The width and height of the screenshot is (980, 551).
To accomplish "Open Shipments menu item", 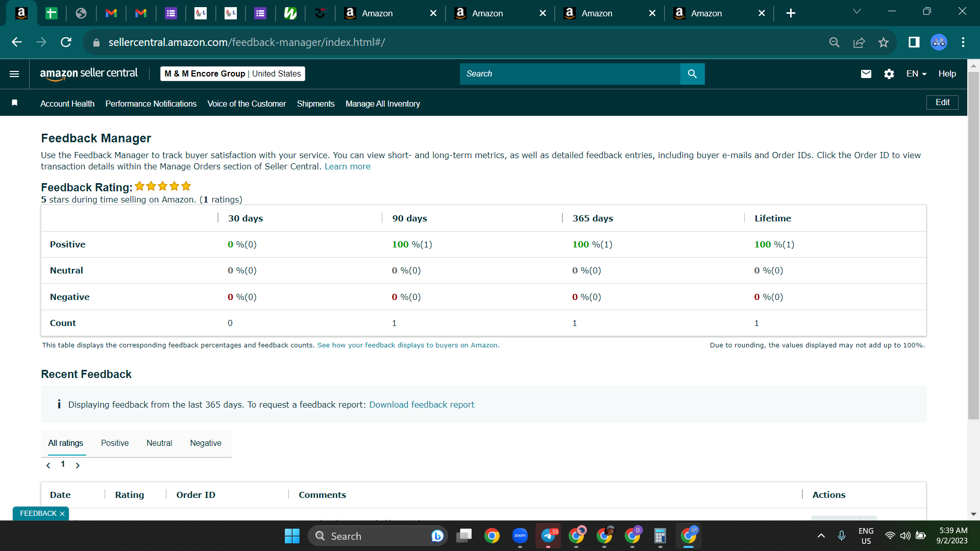I will (316, 104).
